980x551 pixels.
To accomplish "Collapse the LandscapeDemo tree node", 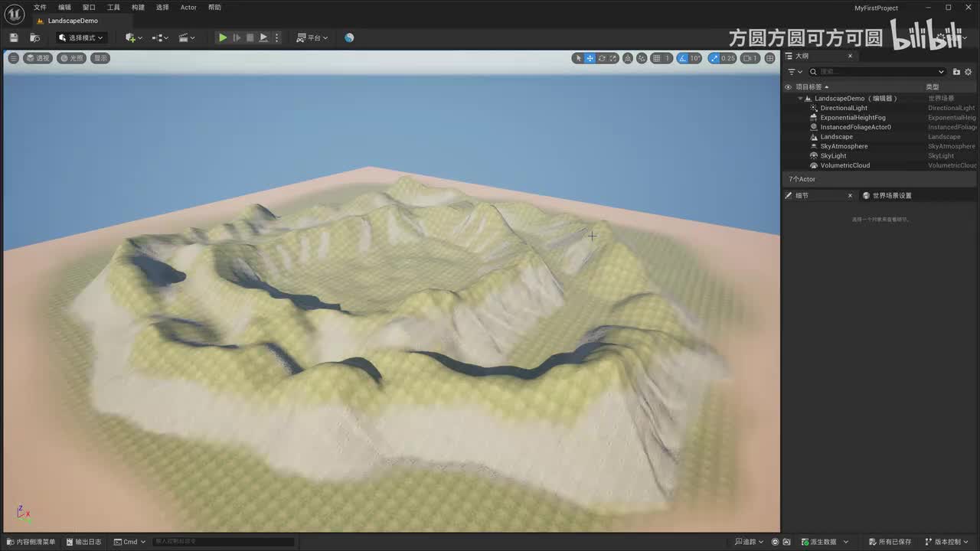I will coord(800,99).
